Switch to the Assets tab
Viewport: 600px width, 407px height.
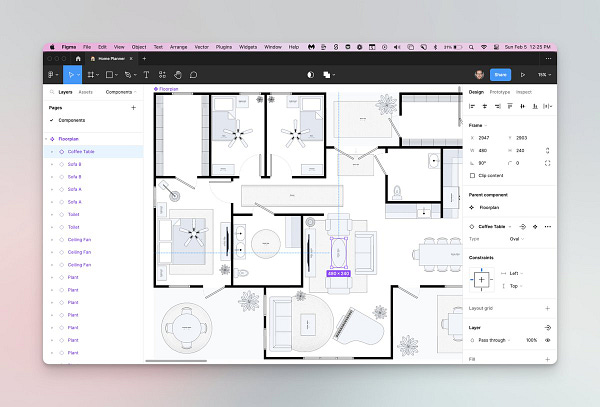(x=85, y=92)
